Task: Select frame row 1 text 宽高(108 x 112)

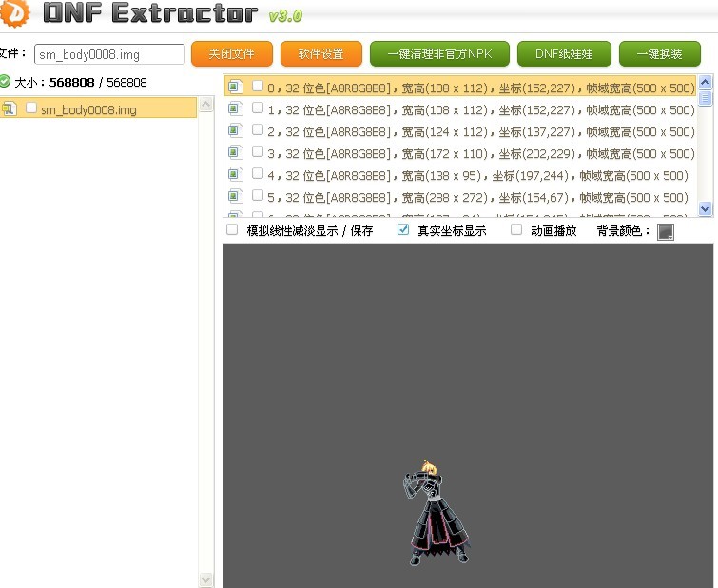Action: click(x=445, y=110)
